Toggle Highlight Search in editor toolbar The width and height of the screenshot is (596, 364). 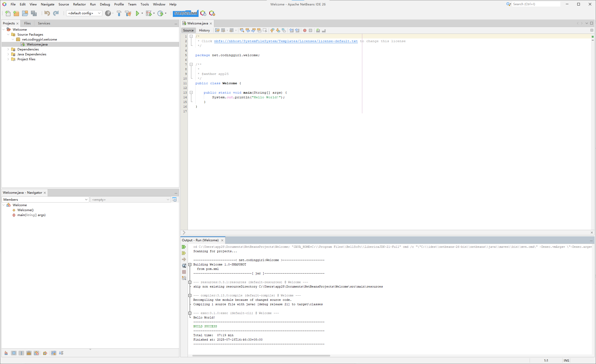click(259, 30)
